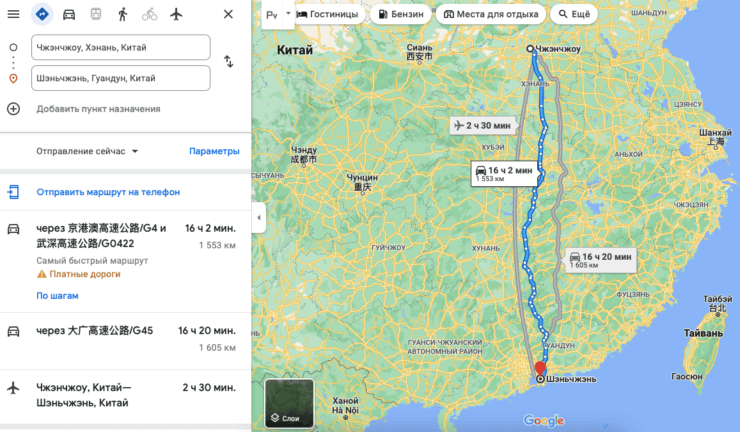The image size is (740, 432).
Task: Add another destination with plus icon
Action: point(13,108)
